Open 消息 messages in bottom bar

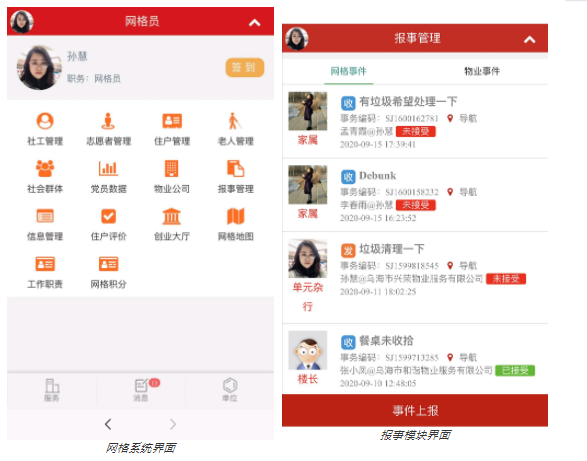pyautogui.click(x=142, y=389)
